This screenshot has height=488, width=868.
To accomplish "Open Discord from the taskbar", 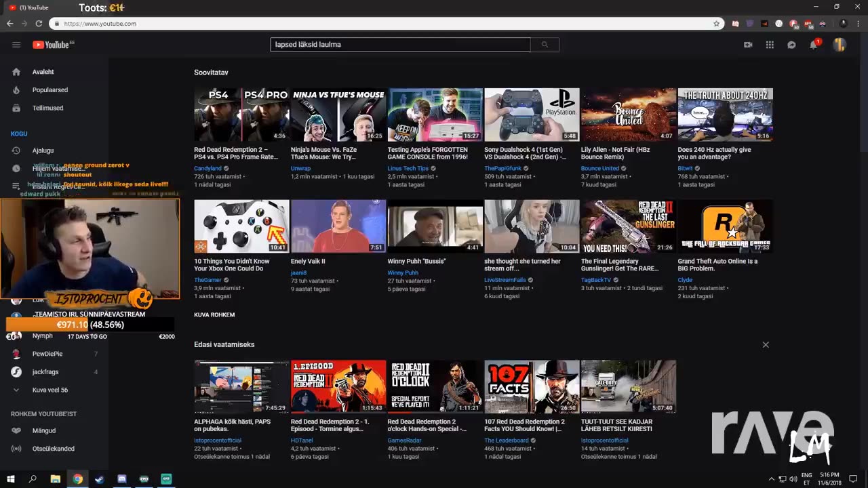I will pos(122,479).
